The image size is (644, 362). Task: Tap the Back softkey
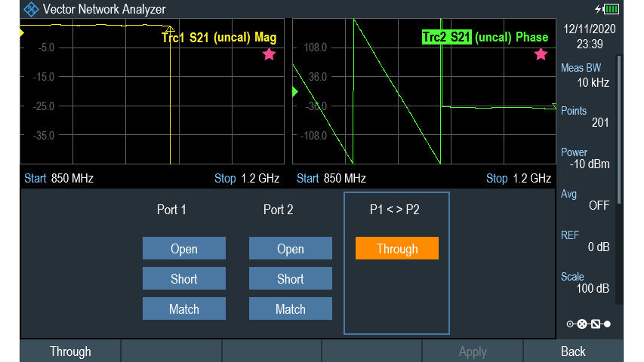tap(573, 351)
